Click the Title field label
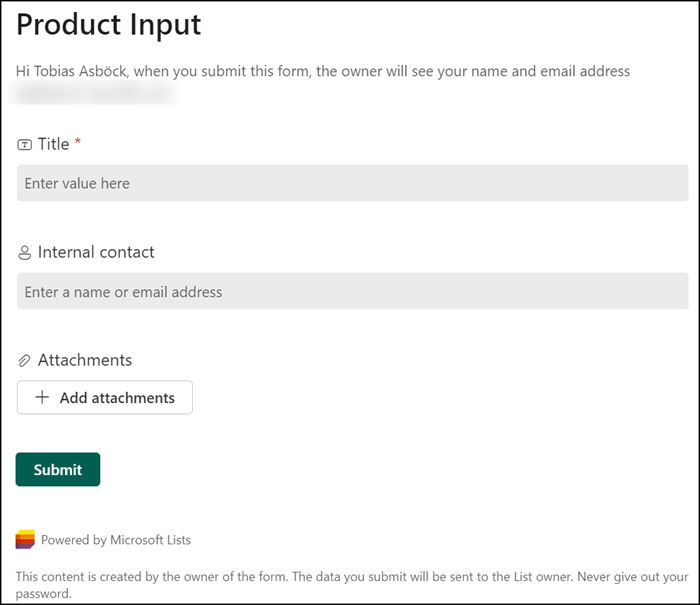 54,144
